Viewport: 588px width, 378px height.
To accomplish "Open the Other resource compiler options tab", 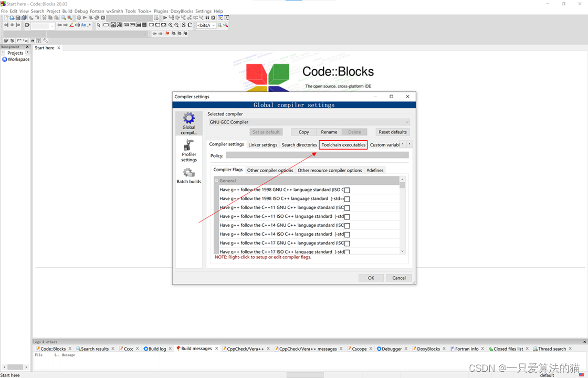I will coord(330,170).
